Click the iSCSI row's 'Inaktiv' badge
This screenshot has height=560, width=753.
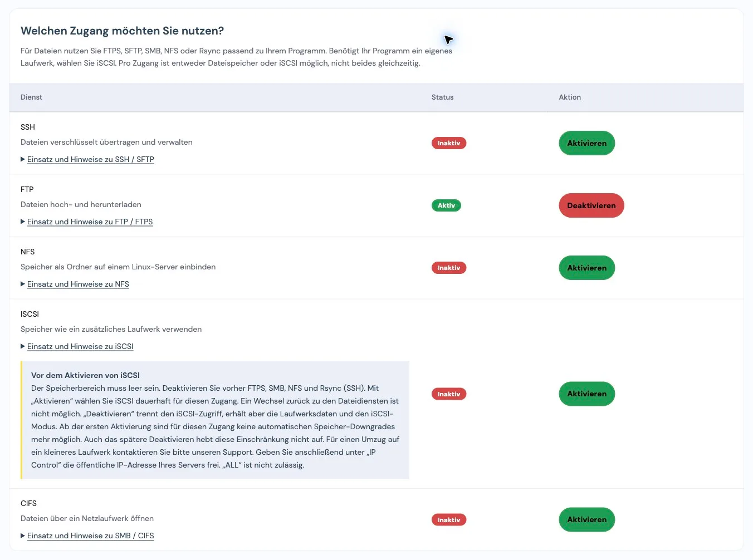coord(449,394)
